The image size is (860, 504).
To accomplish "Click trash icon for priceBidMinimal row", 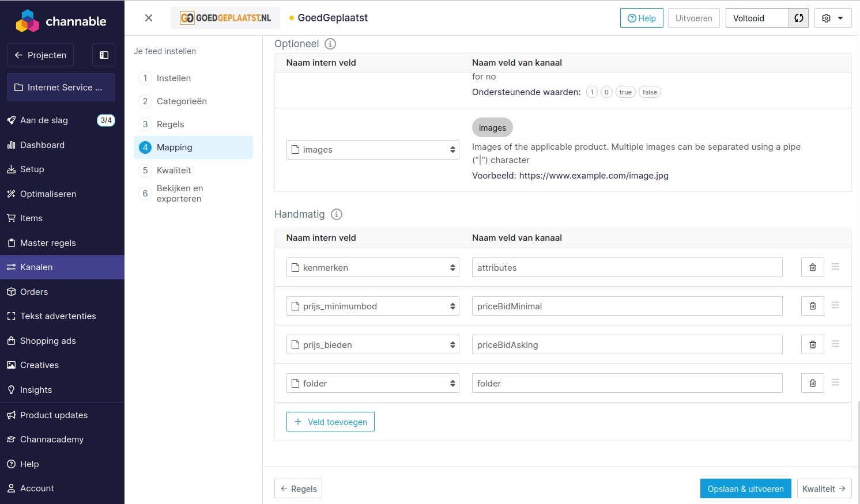I will 812,306.
